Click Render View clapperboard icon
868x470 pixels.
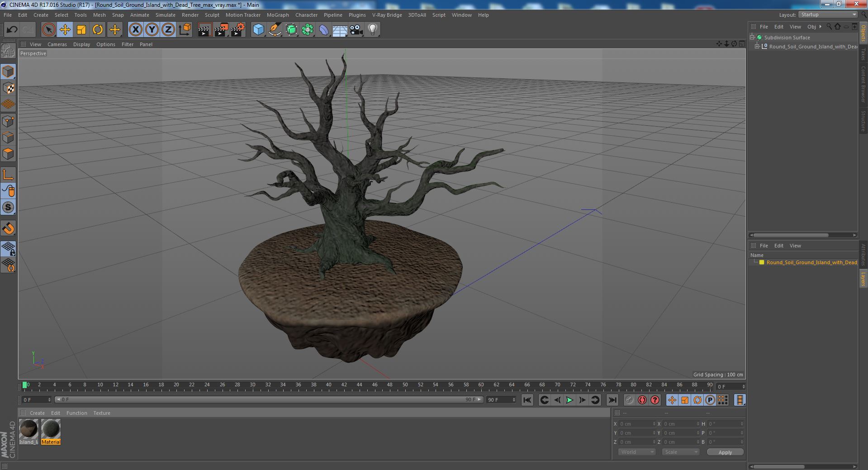click(204, 30)
